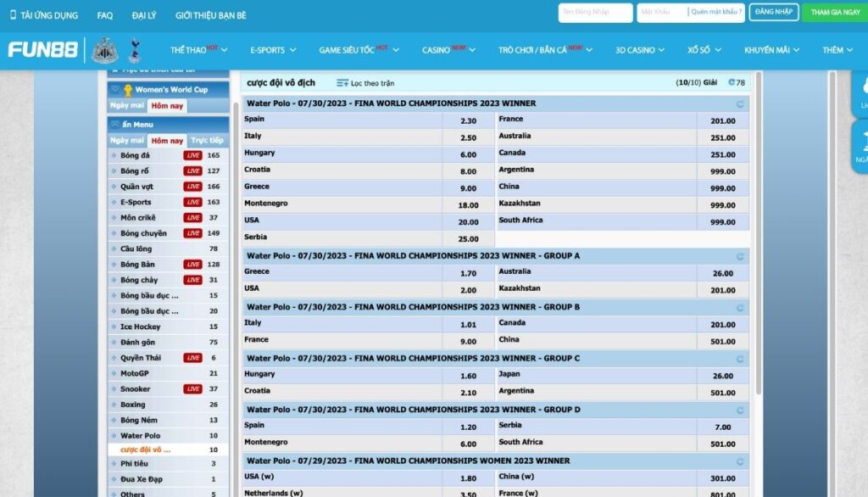868x497 pixels.
Task: Click the LIVE badge next to Quần vợt
Action: tap(192, 187)
